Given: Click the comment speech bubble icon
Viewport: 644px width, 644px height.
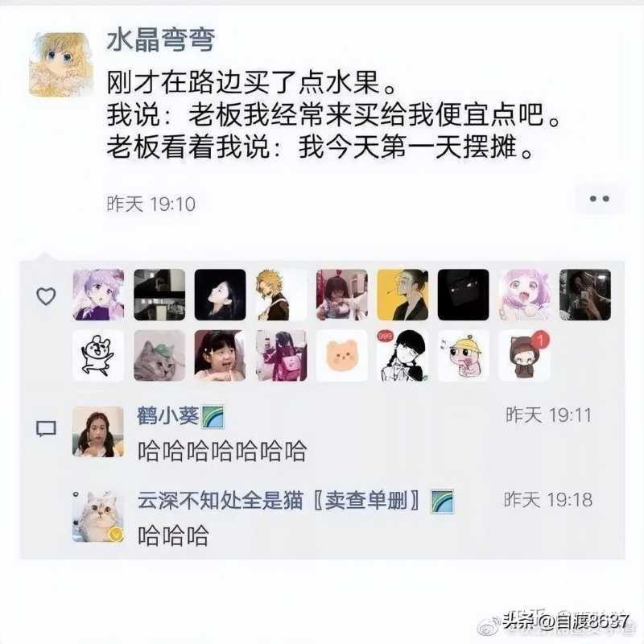Looking at the screenshot, I should (46, 429).
